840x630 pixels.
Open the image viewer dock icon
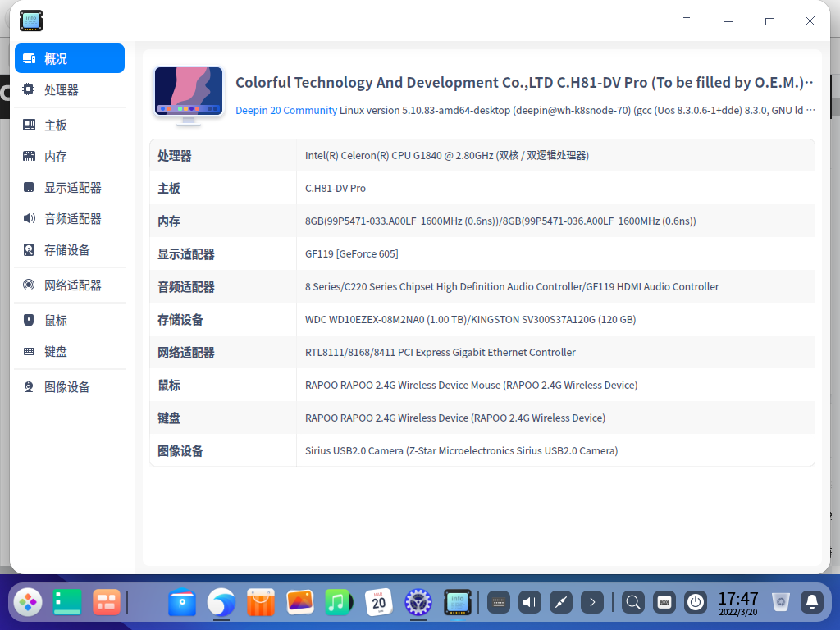[300, 602]
